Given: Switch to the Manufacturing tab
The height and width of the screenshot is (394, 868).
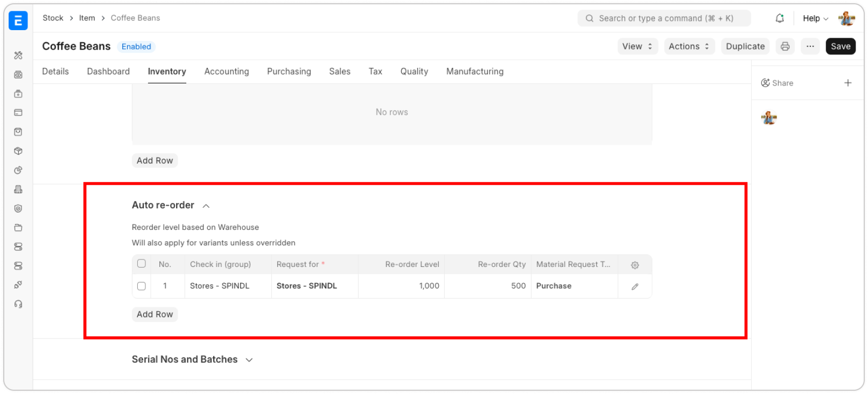Looking at the screenshot, I should click(475, 72).
